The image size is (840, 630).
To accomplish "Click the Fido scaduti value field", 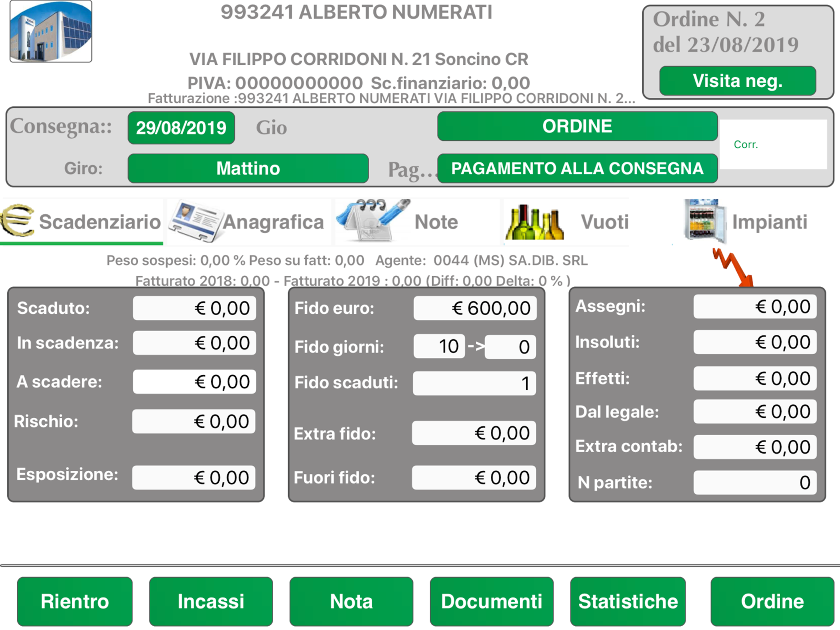I will [474, 383].
